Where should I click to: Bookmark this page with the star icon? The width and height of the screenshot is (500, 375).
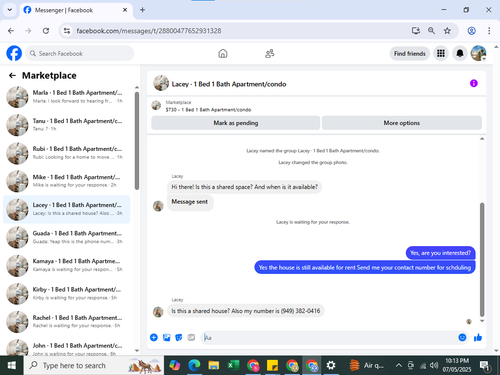tap(447, 31)
